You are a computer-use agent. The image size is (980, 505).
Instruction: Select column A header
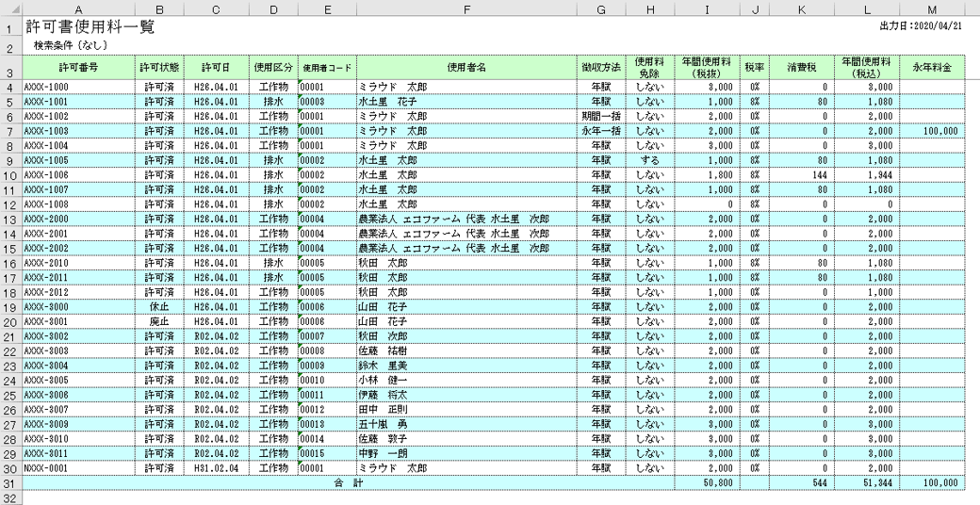79,8
